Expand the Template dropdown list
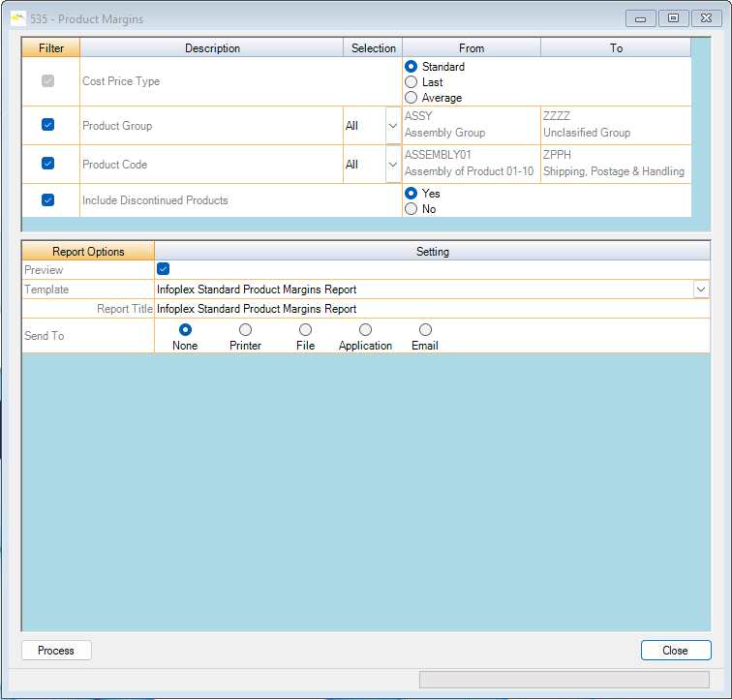The width and height of the screenshot is (732, 700). tap(701, 289)
